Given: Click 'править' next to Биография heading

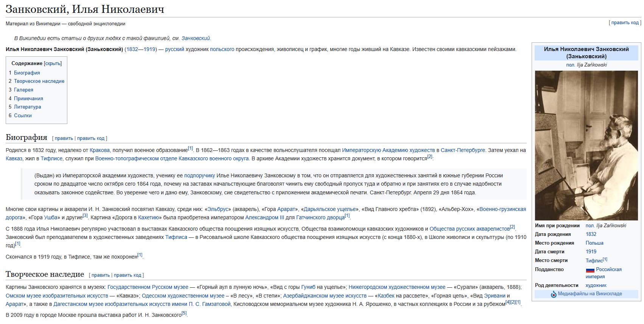Looking at the screenshot, I should [64, 138].
